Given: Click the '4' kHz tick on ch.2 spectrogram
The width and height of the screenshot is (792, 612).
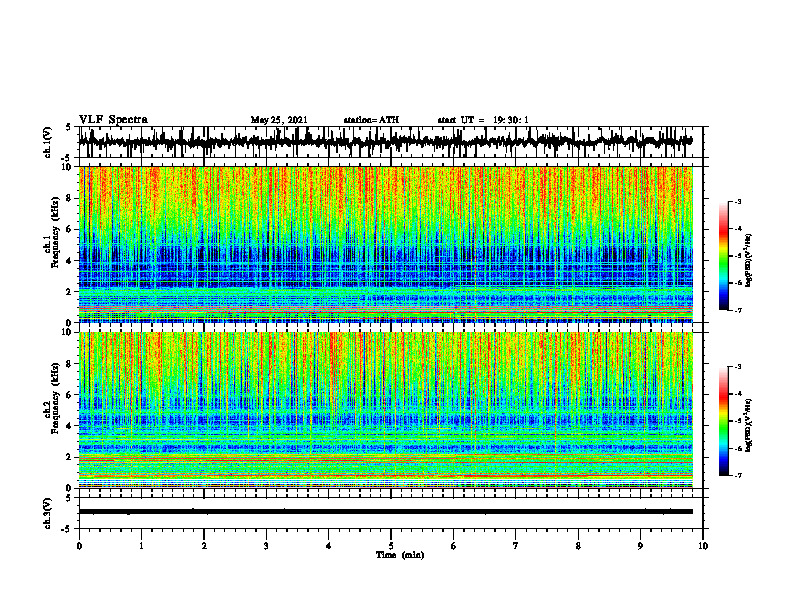Looking at the screenshot, I should tap(69, 426).
